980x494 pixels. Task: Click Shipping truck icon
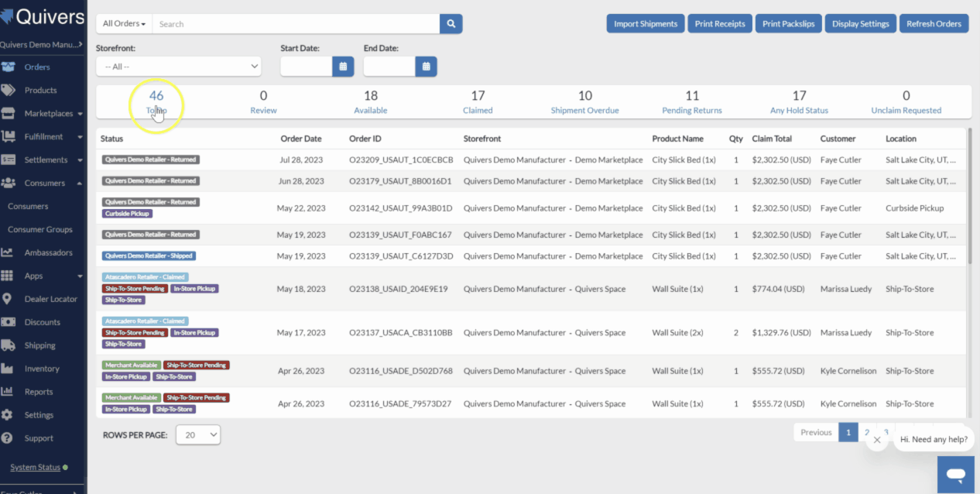click(x=8, y=345)
